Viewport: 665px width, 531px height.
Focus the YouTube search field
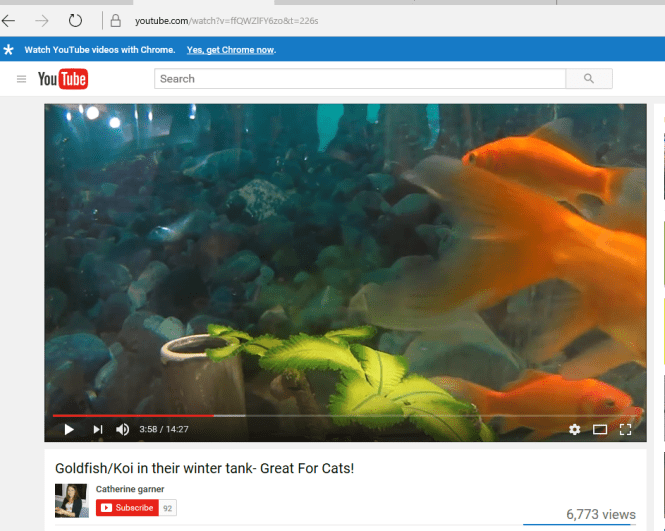pos(360,79)
